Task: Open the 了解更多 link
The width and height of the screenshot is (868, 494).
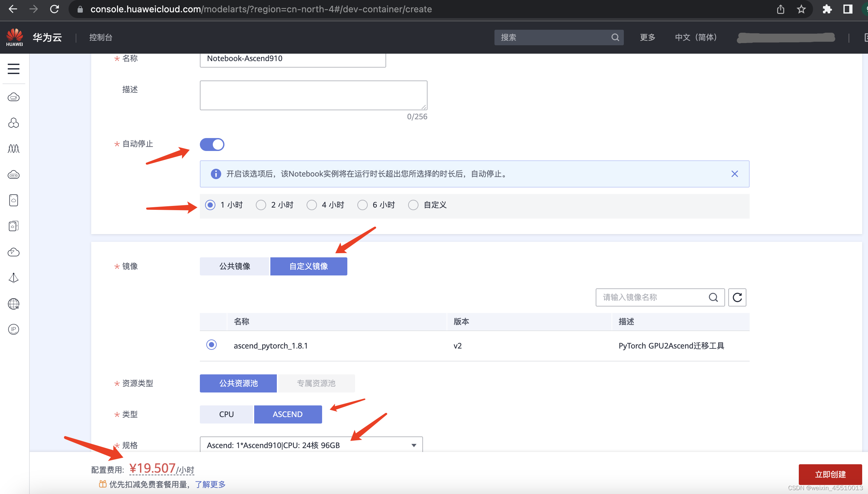Action: (210, 485)
